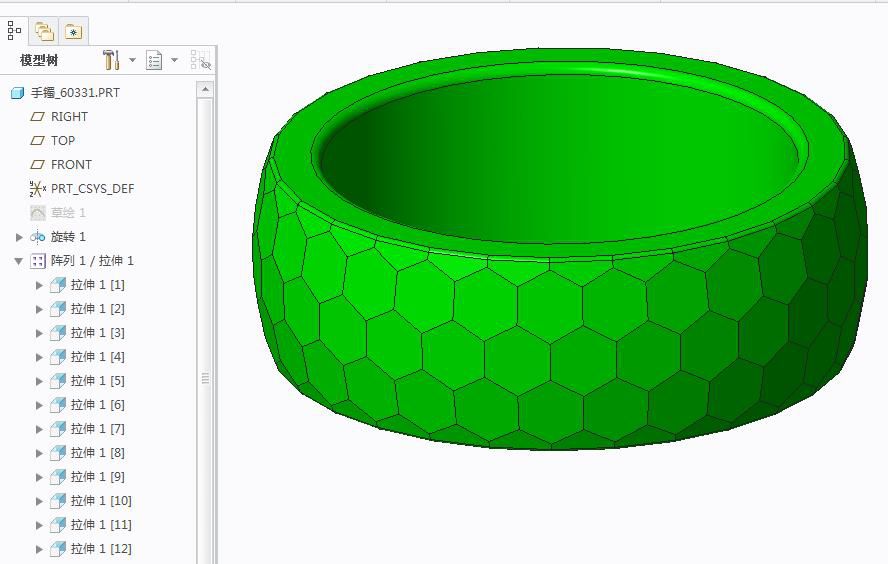Select the 拉伸 1 [11] extrude icon
This screenshot has height=564, width=888.
(x=58, y=525)
